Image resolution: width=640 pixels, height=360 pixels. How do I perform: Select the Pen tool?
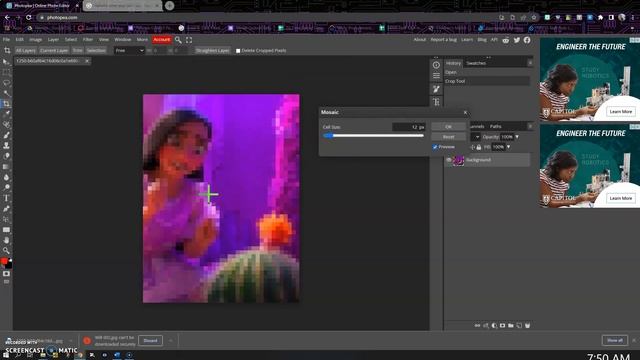(6, 209)
